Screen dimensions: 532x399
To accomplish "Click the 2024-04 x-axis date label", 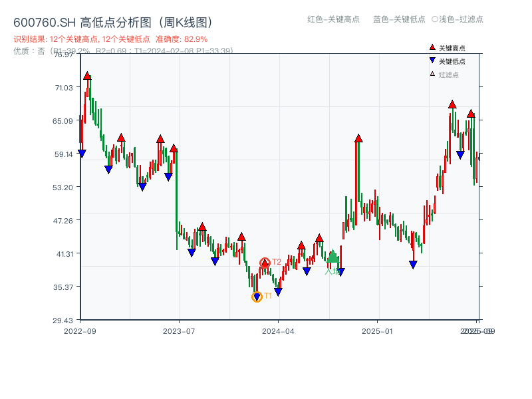I will point(277,331).
